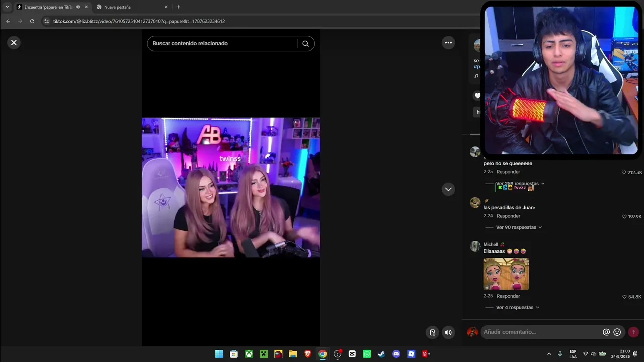
Task: Switch to Google Chrome on taskbar
Action: click(323, 354)
